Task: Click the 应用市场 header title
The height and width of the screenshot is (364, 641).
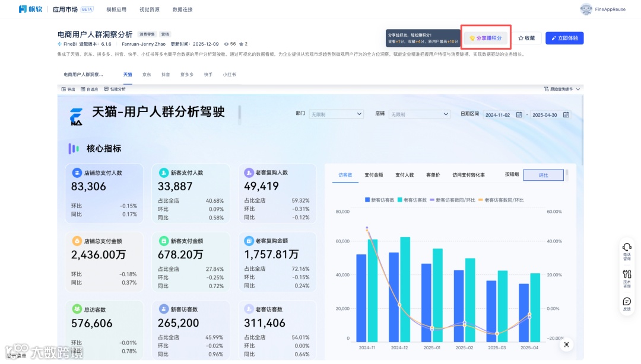Action: [65, 9]
